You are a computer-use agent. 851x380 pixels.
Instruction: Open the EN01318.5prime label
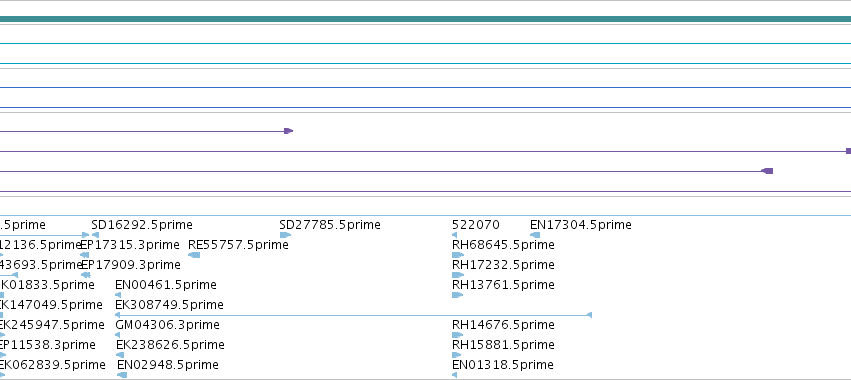[x=503, y=365]
